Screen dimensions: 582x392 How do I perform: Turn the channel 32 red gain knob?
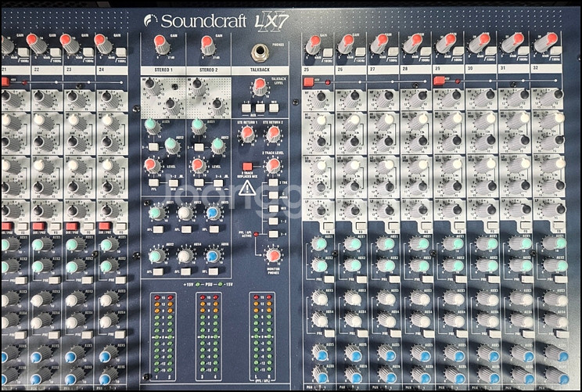(x=546, y=43)
